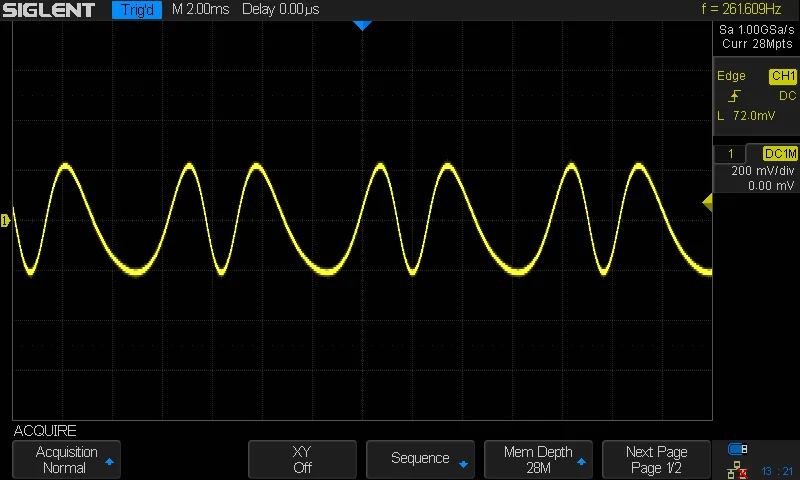Screen dimensions: 800x480
Task: Go to Next Page 1/2
Action: (657, 460)
